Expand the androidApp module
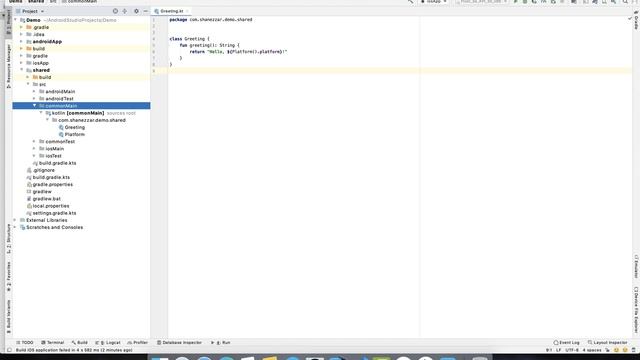 click(22, 42)
